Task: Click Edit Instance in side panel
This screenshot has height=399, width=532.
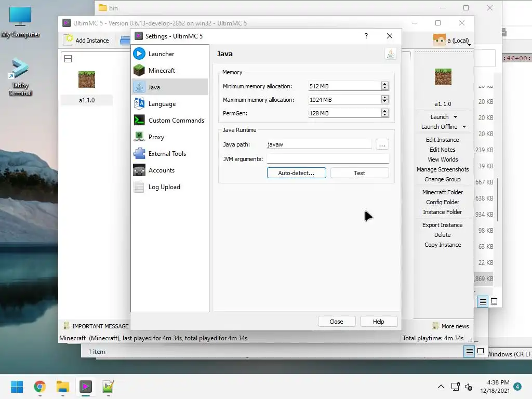Action: pyautogui.click(x=443, y=140)
